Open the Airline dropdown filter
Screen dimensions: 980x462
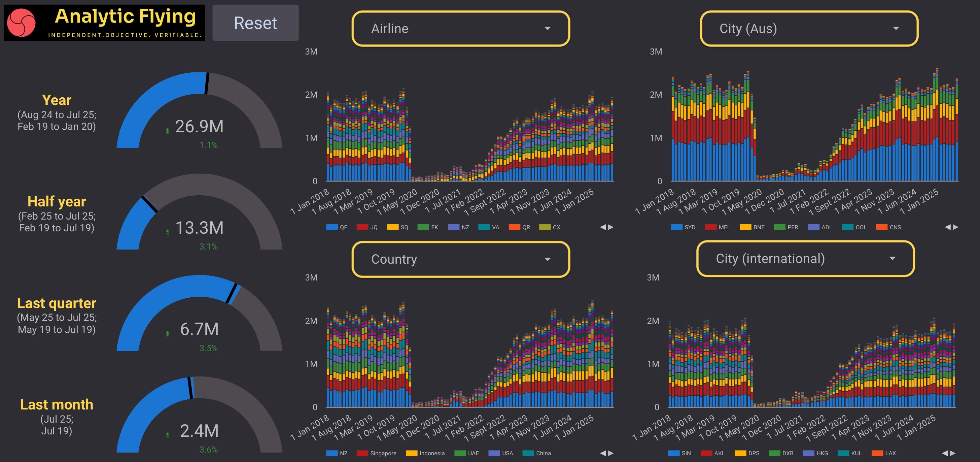click(x=460, y=29)
